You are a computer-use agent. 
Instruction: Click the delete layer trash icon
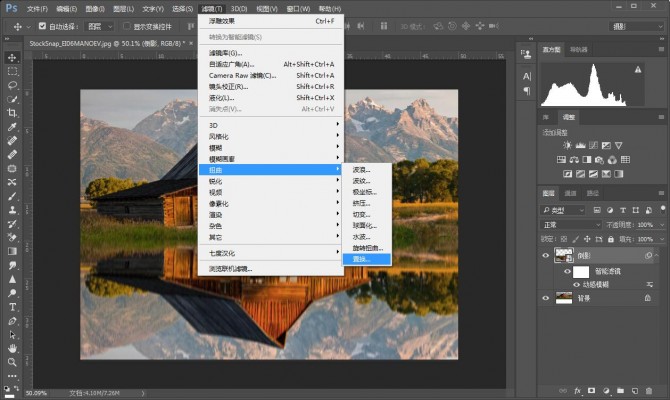(650, 389)
